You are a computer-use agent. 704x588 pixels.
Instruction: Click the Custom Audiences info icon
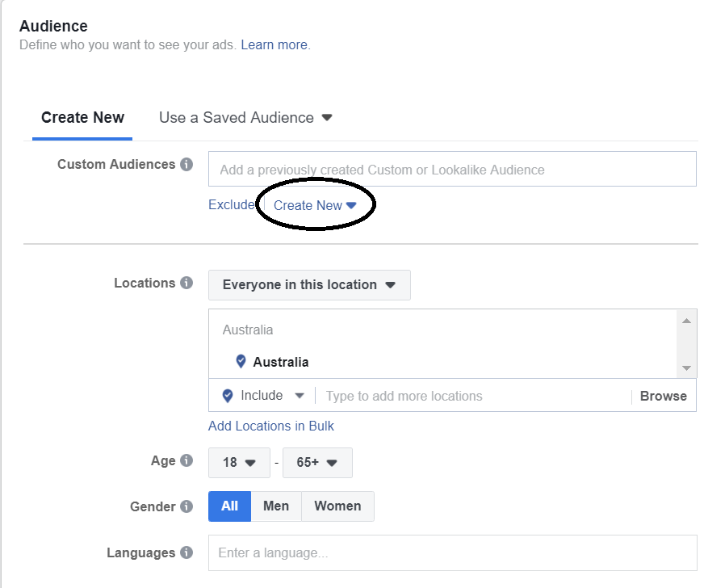point(186,165)
